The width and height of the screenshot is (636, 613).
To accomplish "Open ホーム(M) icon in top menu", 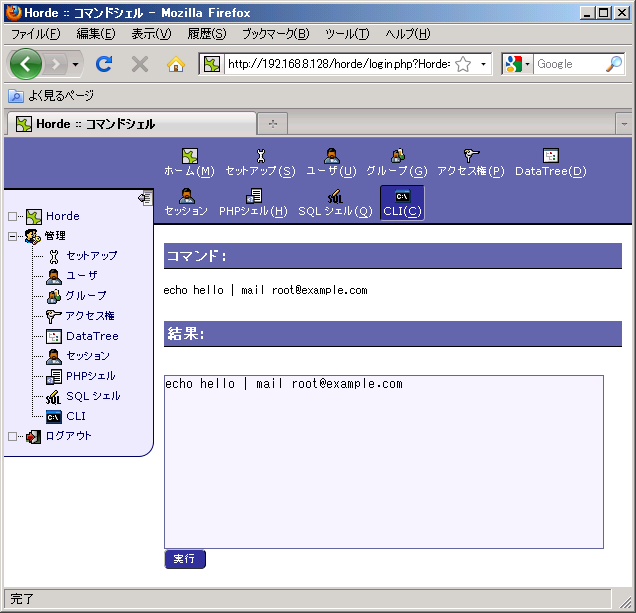I will coord(189,155).
